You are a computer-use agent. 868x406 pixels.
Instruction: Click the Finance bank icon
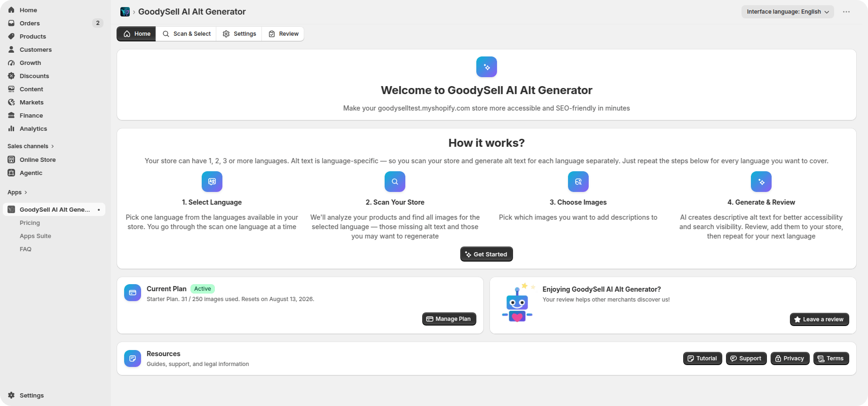pos(11,115)
